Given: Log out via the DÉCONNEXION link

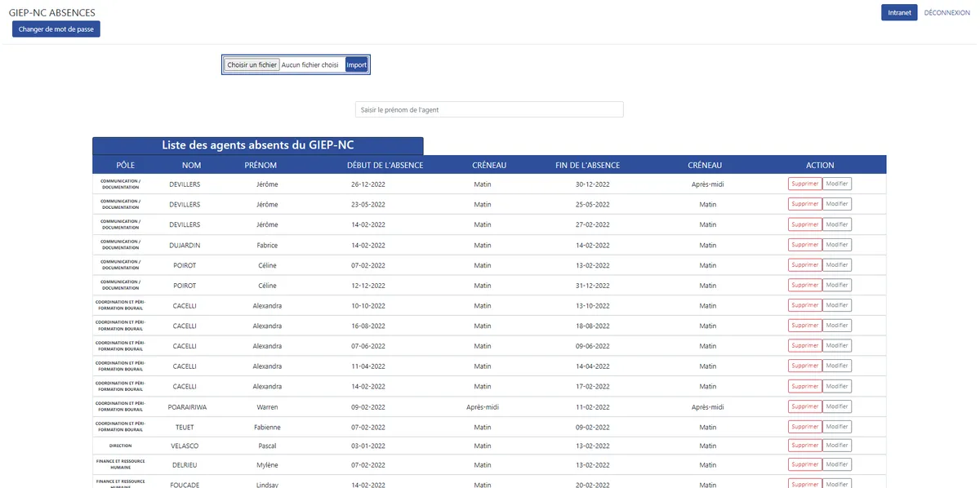Looking at the screenshot, I should (947, 13).
